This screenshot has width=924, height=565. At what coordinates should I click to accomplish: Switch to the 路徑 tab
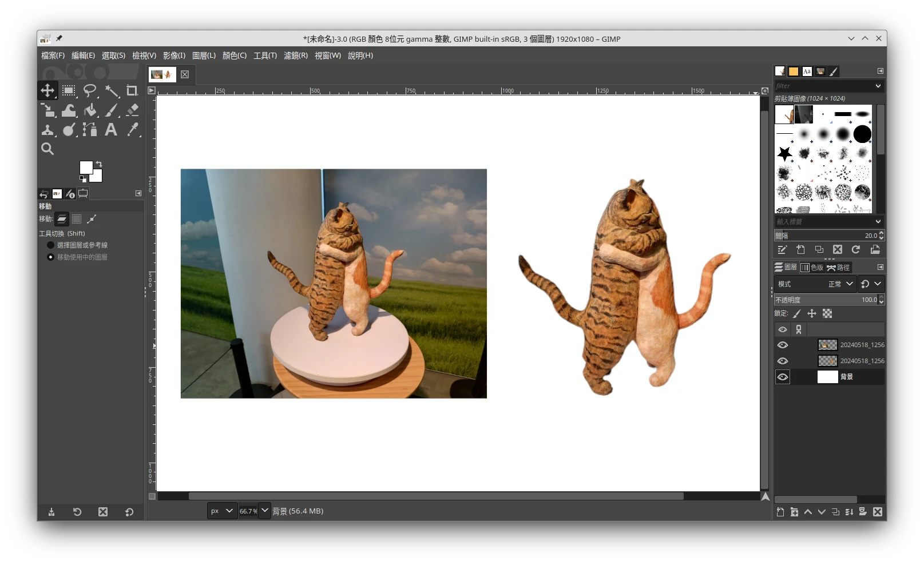pyautogui.click(x=839, y=267)
